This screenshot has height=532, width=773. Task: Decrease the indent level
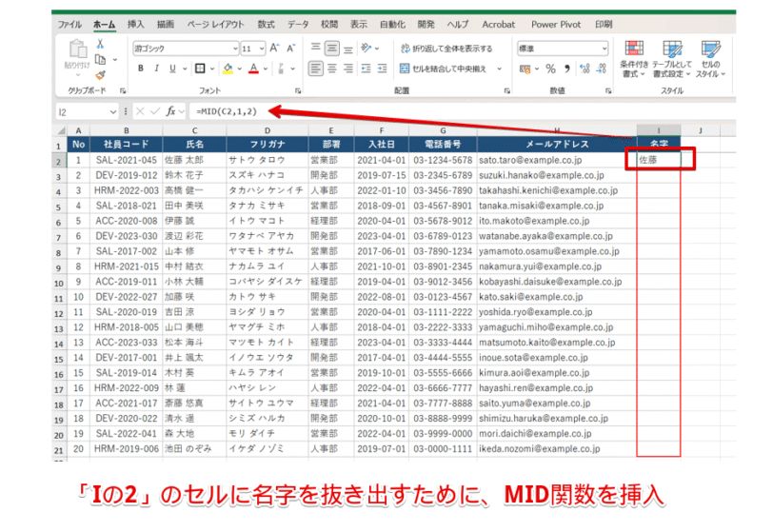pyautogui.click(x=366, y=69)
